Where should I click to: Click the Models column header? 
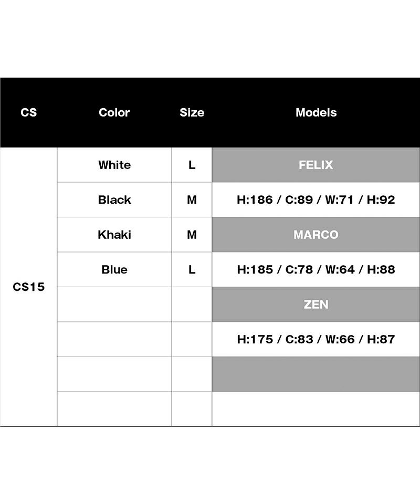[x=316, y=112]
